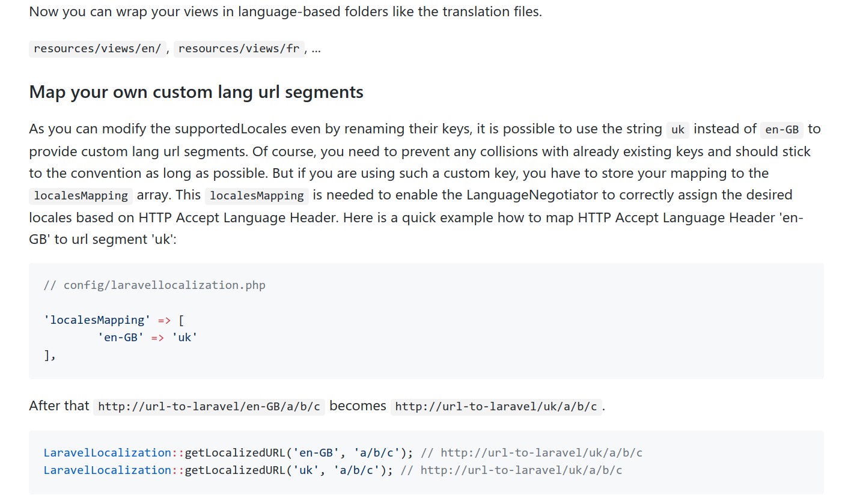Image resolution: width=845 pixels, height=504 pixels.
Task: Click the URL comment after the 'en-GB' call
Action: point(532,453)
